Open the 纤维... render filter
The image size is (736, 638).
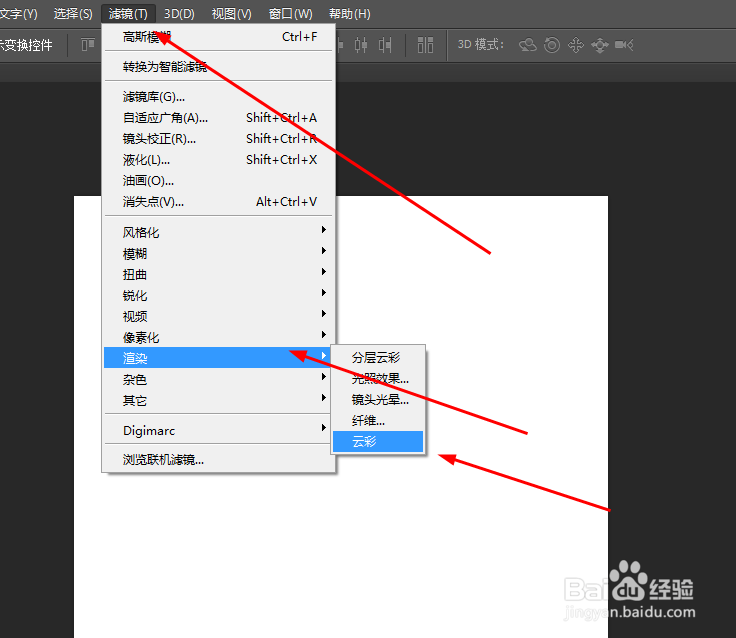[378, 421]
